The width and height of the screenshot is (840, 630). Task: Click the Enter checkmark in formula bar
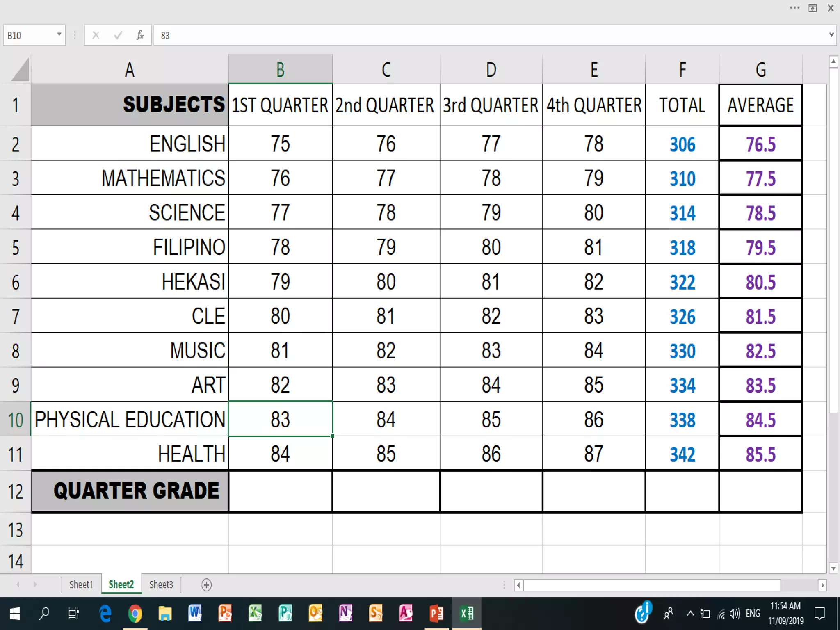pos(118,35)
